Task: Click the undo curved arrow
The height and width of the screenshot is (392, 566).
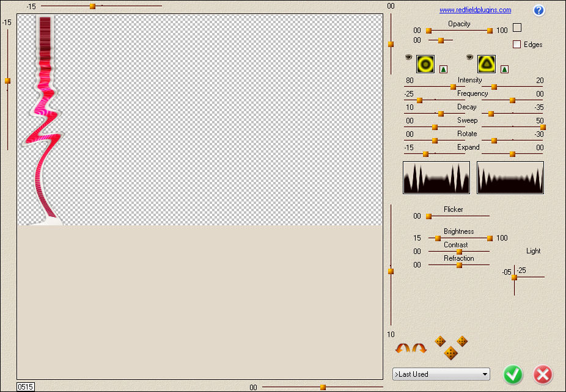Action: pyautogui.click(x=402, y=348)
